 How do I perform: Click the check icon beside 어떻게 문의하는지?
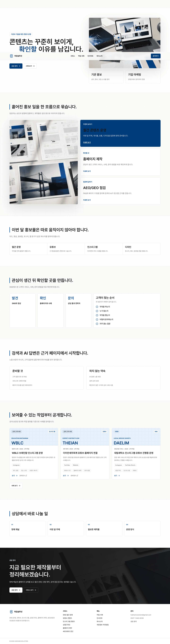(x=97, y=319)
